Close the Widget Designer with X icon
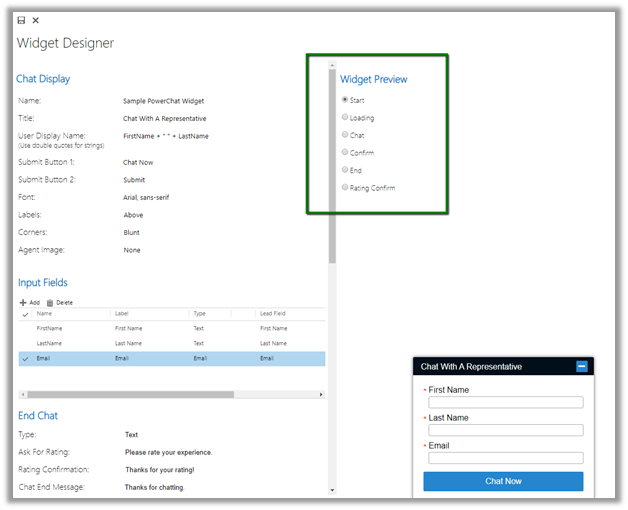628x510 pixels. pos(36,20)
